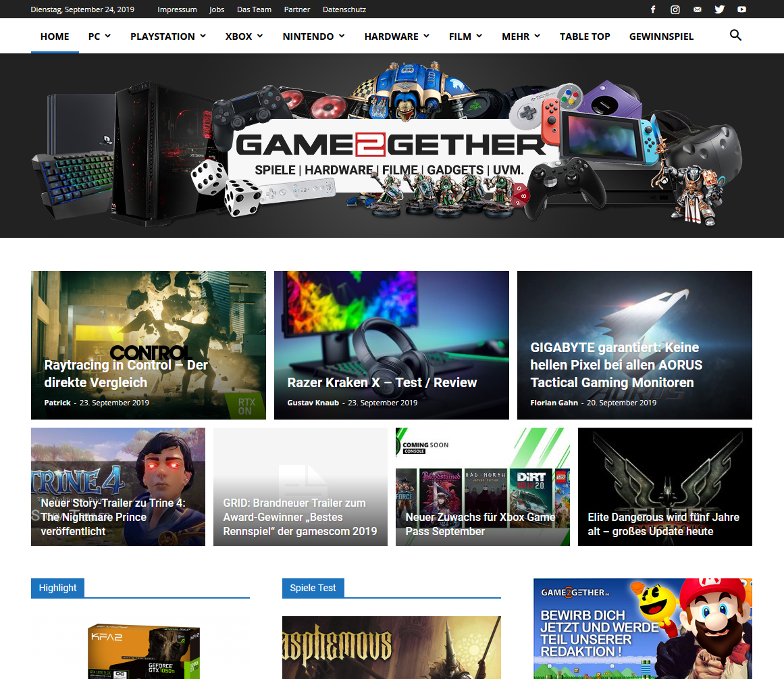Click the Game2Gether header banner
The image size is (784, 679).
click(392, 146)
